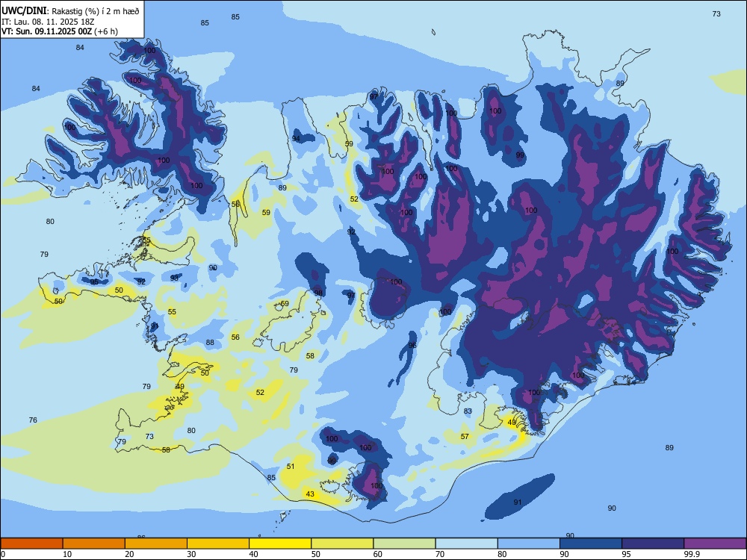Select the '20' legend tick label

pos(129,554)
